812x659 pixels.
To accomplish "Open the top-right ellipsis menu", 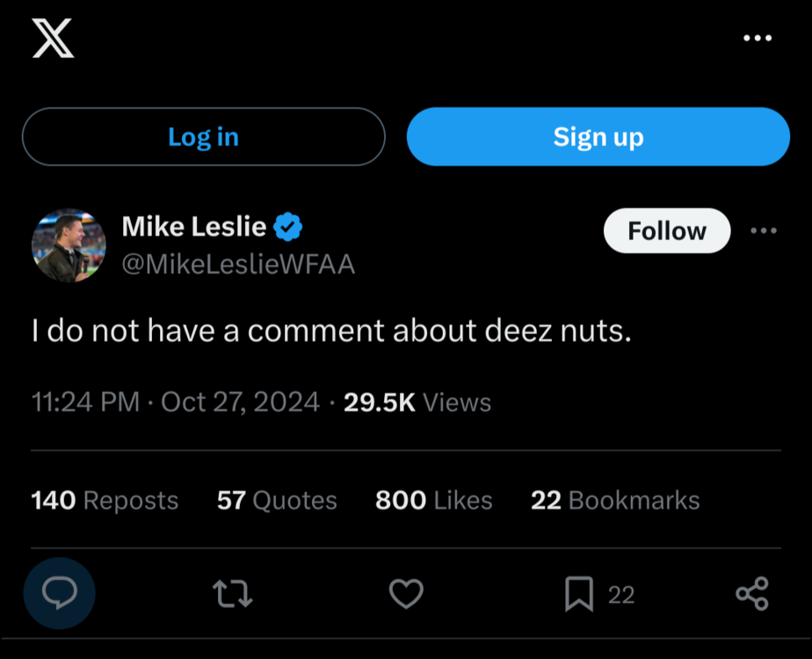I will coord(757,37).
